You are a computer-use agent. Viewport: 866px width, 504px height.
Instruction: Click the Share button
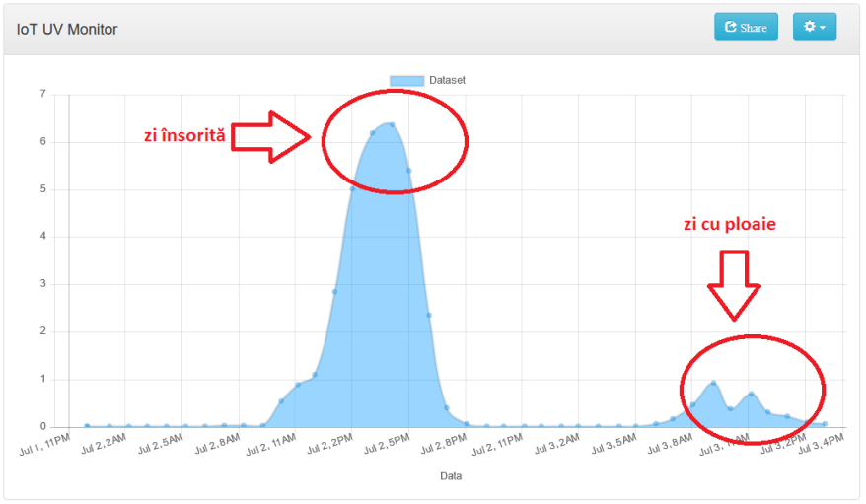click(746, 28)
